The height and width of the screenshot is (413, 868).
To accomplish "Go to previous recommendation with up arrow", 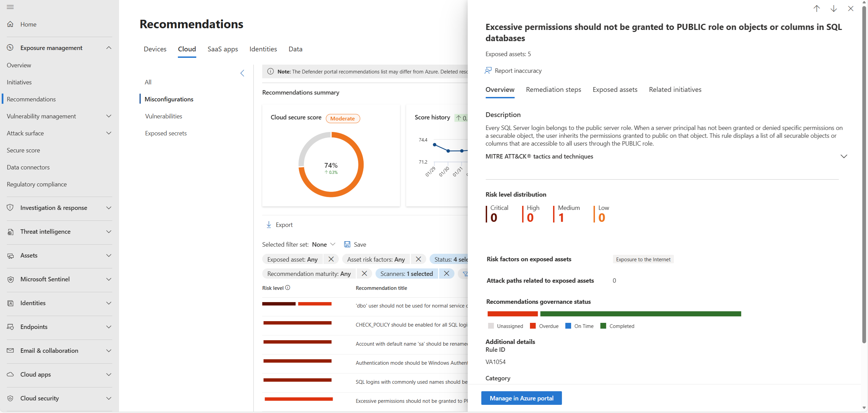I will pyautogui.click(x=817, y=9).
